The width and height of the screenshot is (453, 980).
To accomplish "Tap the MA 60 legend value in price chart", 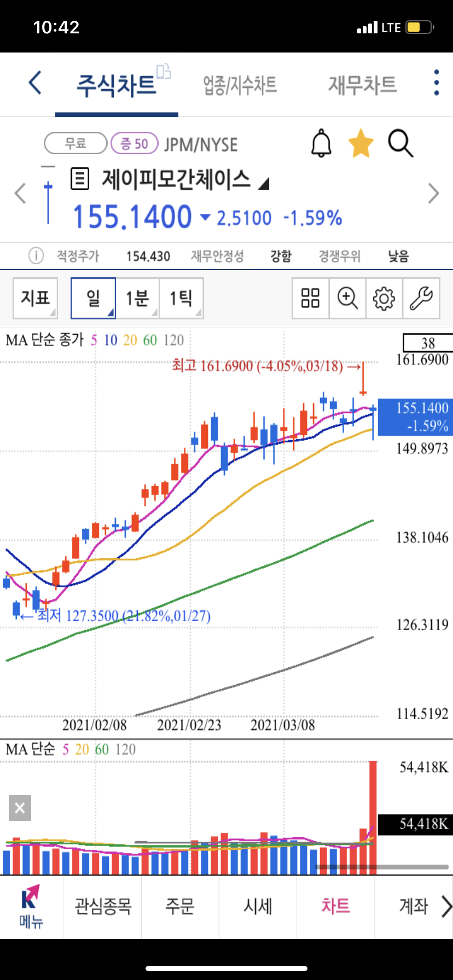I will pyautogui.click(x=150, y=340).
